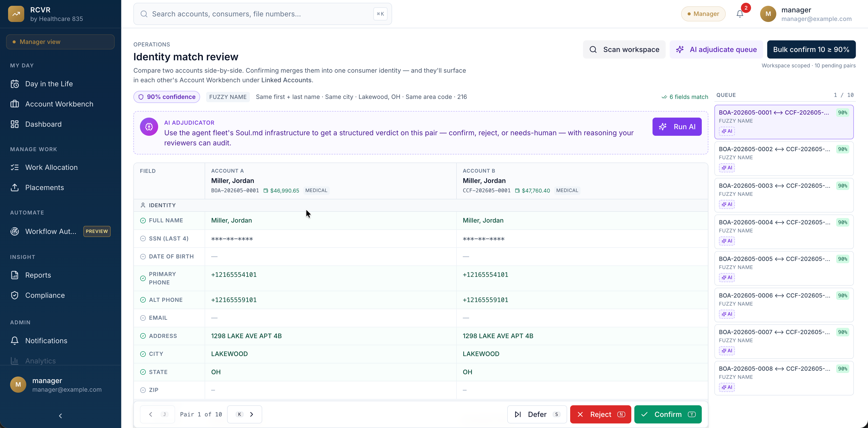The image size is (868, 428).
Task: Click the FULL NAME match check icon
Action: [x=143, y=220]
